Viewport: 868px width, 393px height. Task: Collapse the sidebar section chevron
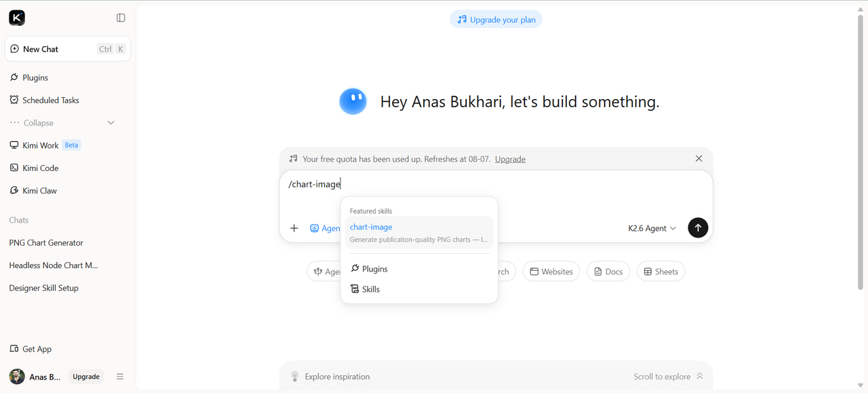click(111, 123)
